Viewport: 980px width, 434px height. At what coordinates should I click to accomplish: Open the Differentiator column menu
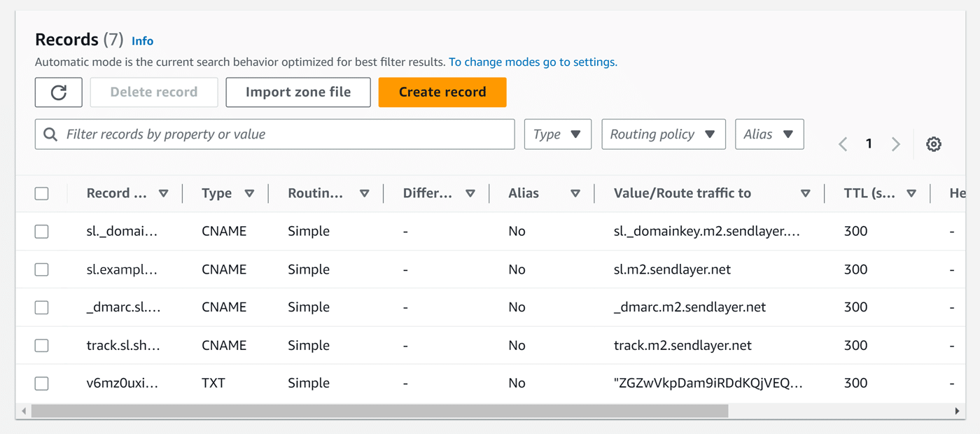470,192
